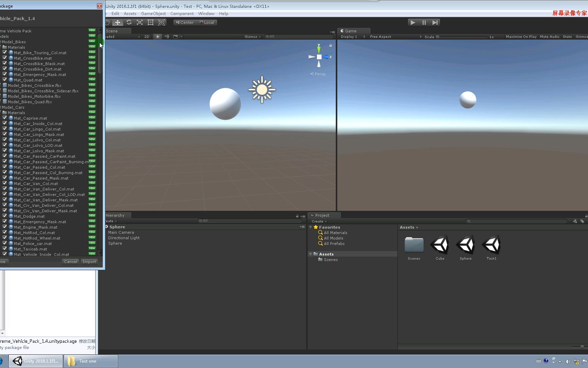Viewport: 588px width, 368px height.
Task: Open the Free Aspect dropdown
Action: click(396, 36)
